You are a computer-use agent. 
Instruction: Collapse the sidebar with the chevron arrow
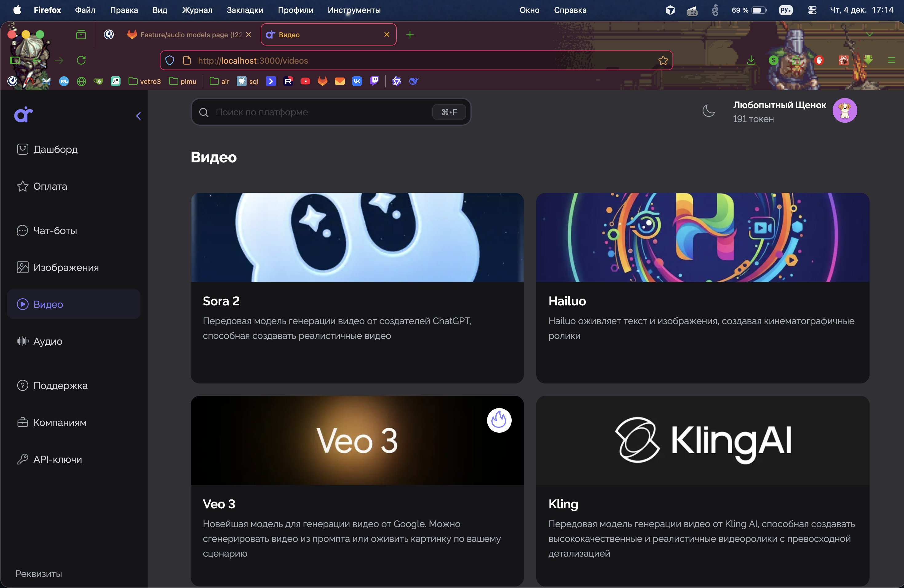click(139, 116)
